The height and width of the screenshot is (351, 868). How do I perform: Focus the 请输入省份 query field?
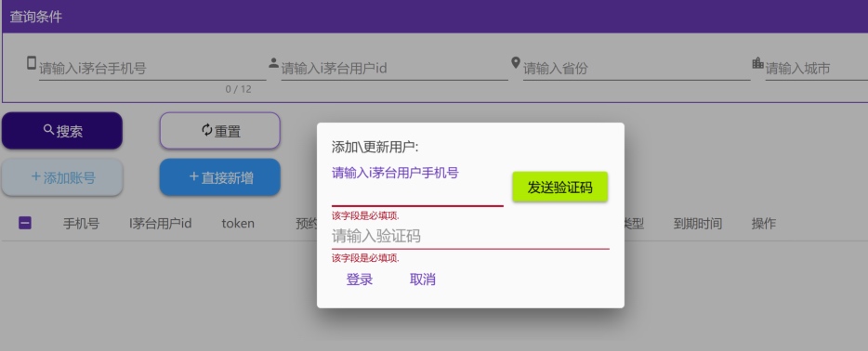637,69
